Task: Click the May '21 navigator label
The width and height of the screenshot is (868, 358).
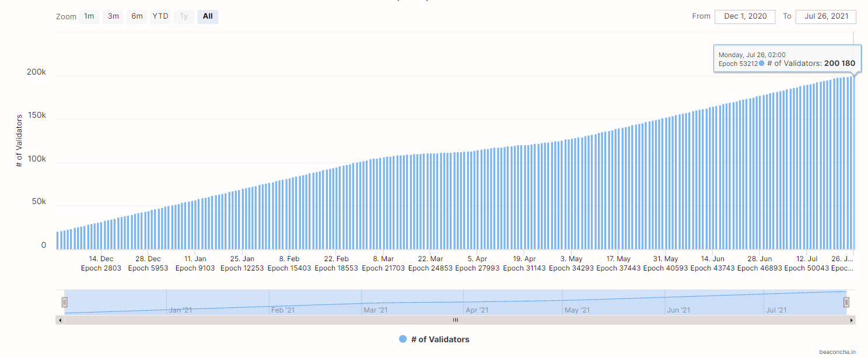Action: pyautogui.click(x=577, y=310)
